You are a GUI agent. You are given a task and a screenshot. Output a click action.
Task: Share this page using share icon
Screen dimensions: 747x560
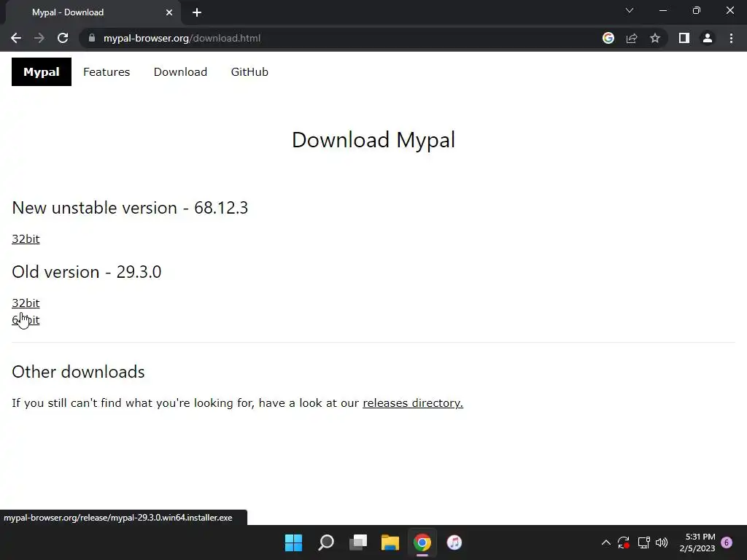[632, 38]
